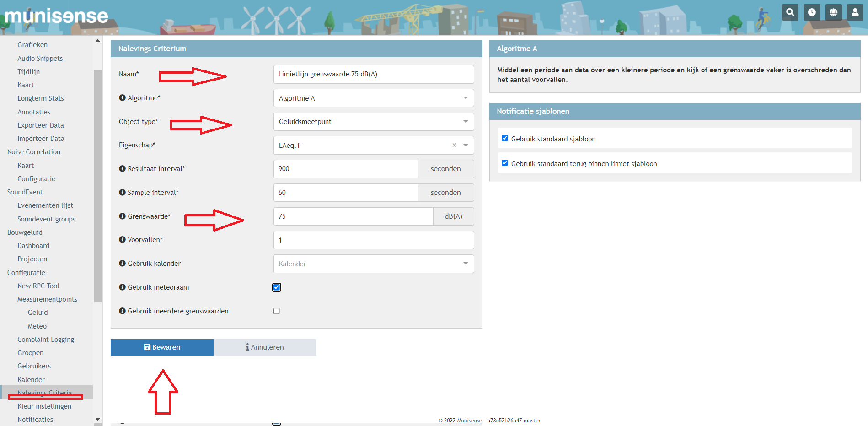Click the Bewaren button

(x=162, y=347)
